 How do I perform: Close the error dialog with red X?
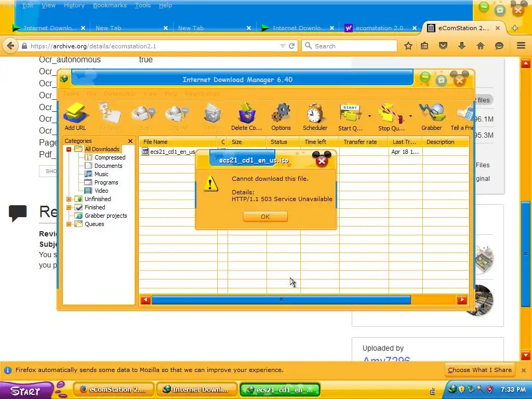322,161
